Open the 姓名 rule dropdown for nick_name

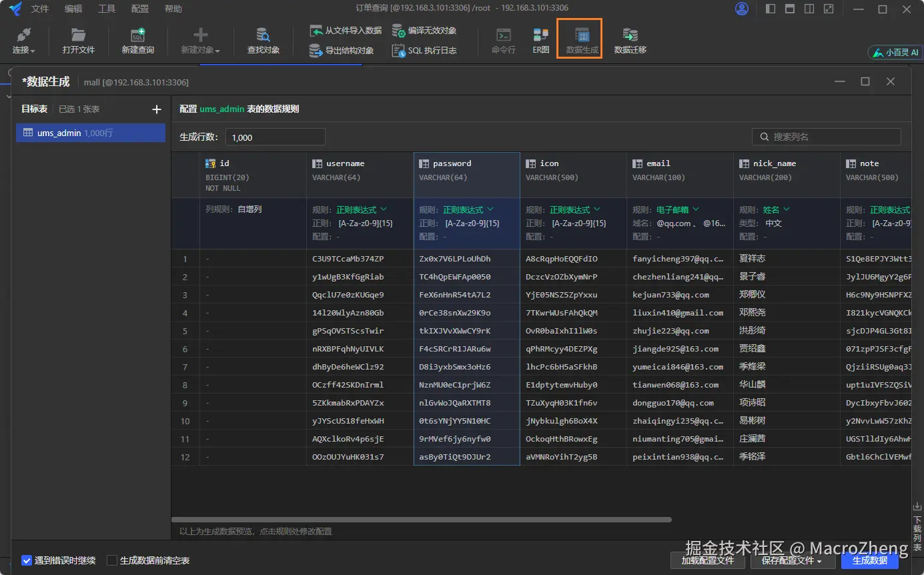776,209
